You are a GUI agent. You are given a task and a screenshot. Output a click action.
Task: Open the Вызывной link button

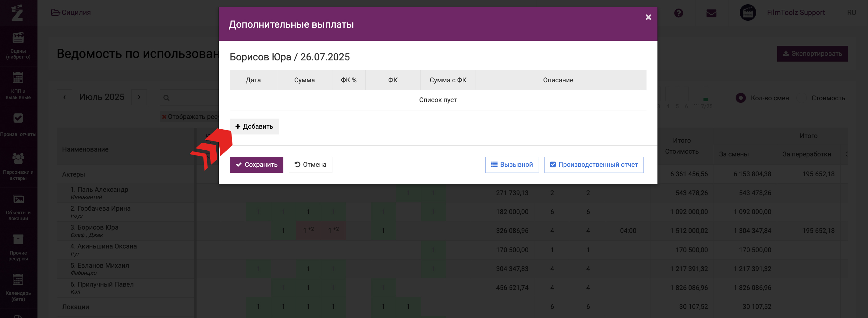(x=512, y=165)
